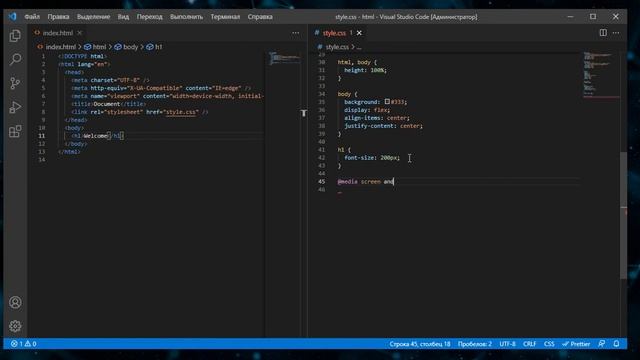Click the vertical scrollbar of style.css editor
Screen dimensions: 640x360
click(623, 216)
